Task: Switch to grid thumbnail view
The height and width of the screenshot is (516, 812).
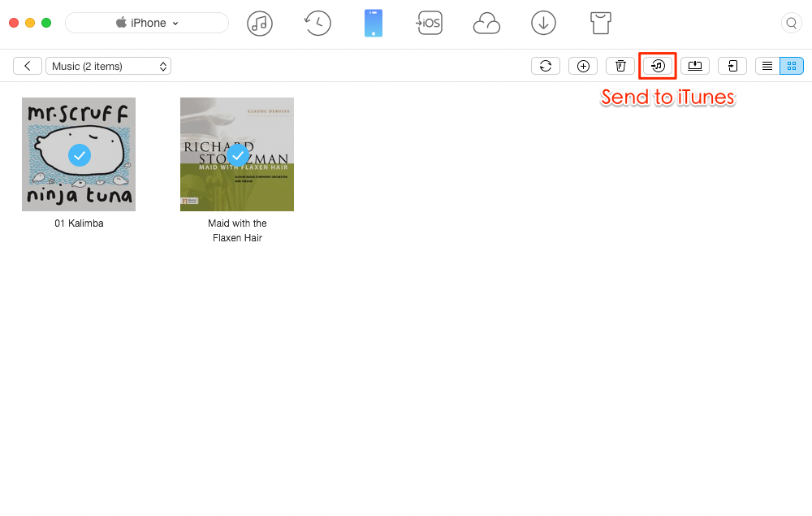Action: pos(791,66)
